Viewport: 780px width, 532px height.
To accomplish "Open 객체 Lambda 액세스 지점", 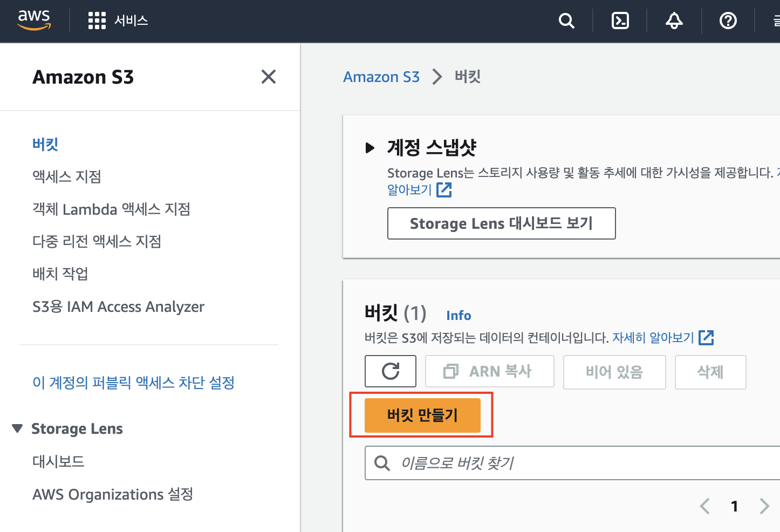I will coord(112,209).
